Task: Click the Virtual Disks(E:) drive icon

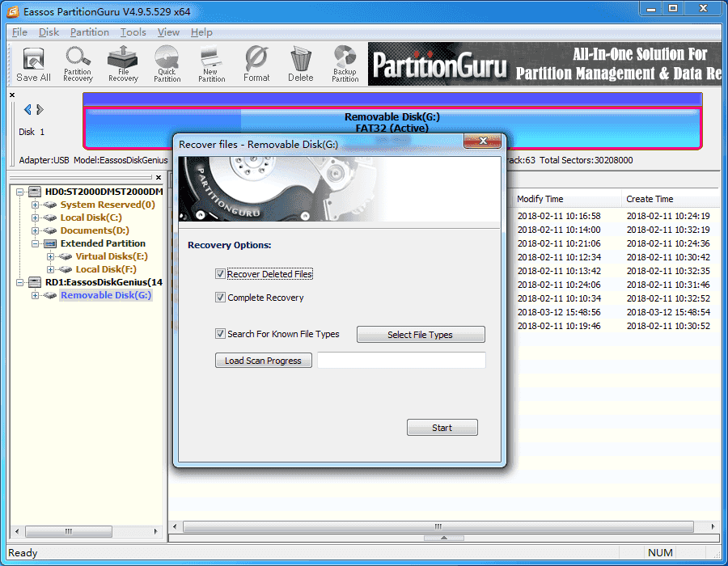Action: tap(66, 256)
